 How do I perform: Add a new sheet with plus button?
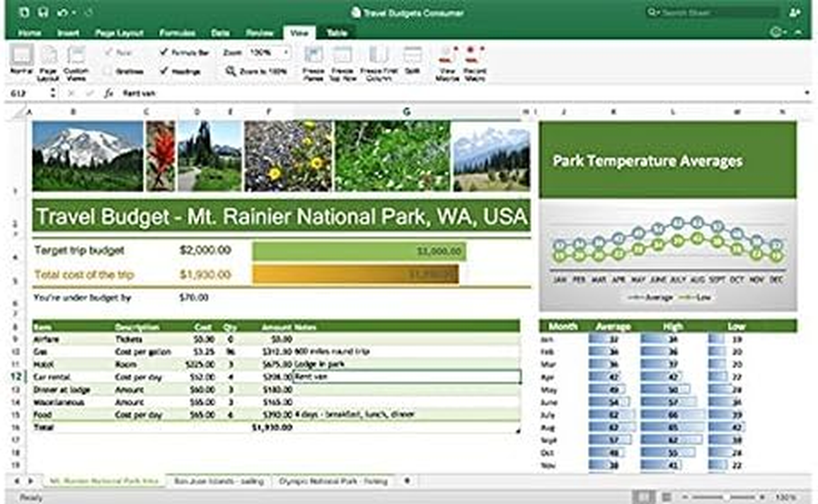[x=407, y=481]
